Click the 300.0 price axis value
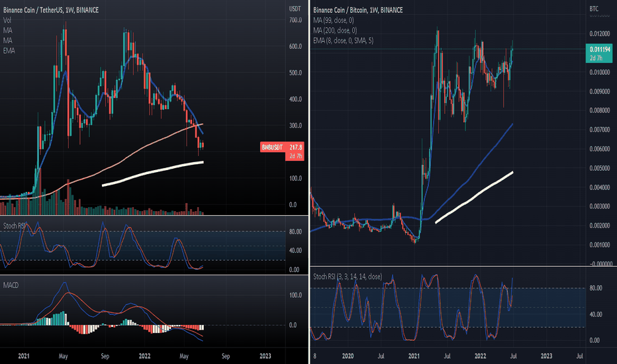Image resolution: width=617 pixels, height=364 pixels. [x=295, y=126]
